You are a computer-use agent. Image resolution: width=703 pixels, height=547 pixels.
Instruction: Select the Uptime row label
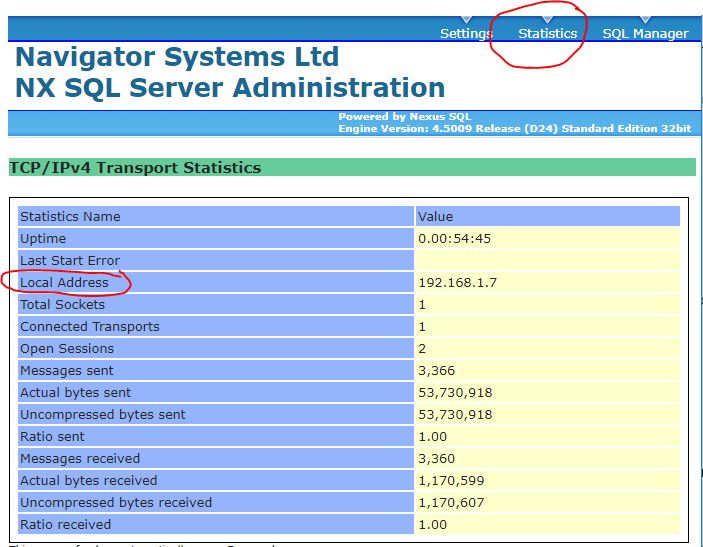[x=43, y=239]
